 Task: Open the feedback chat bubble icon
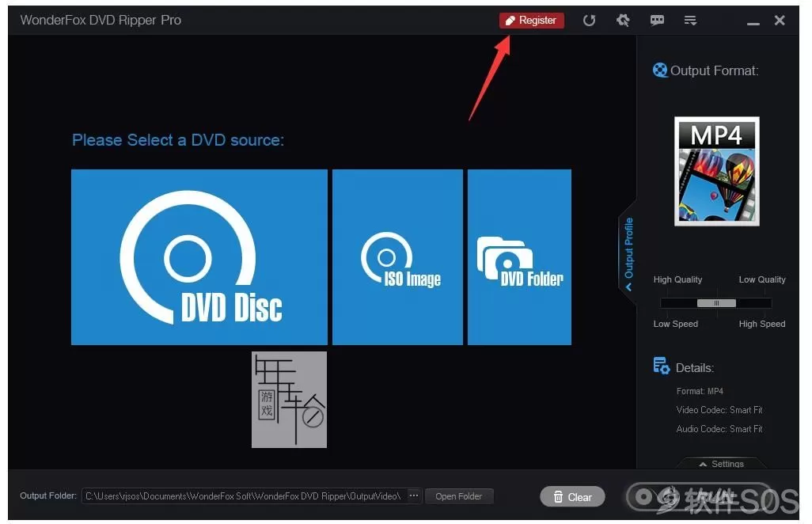point(657,21)
